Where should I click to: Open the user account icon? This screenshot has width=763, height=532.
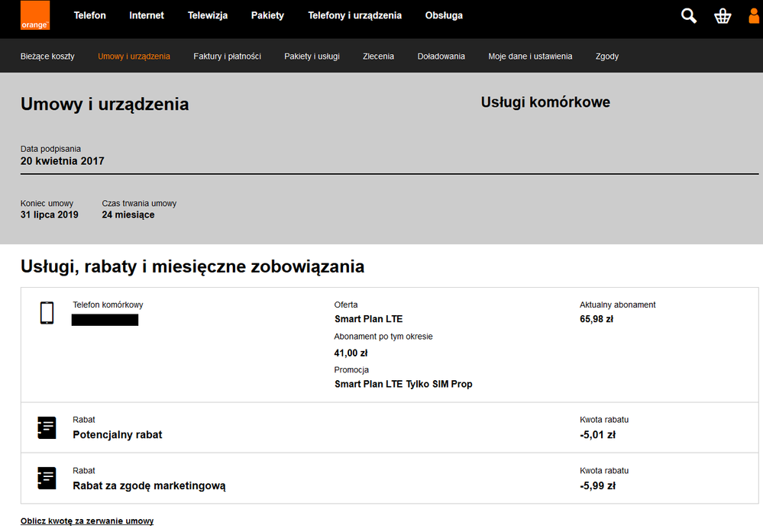pyautogui.click(x=754, y=15)
